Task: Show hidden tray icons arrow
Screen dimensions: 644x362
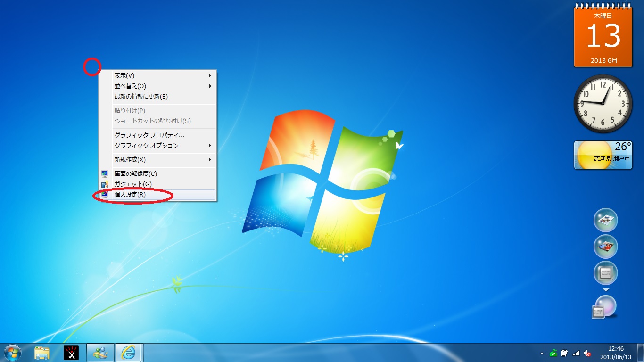Action: (542, 353)
